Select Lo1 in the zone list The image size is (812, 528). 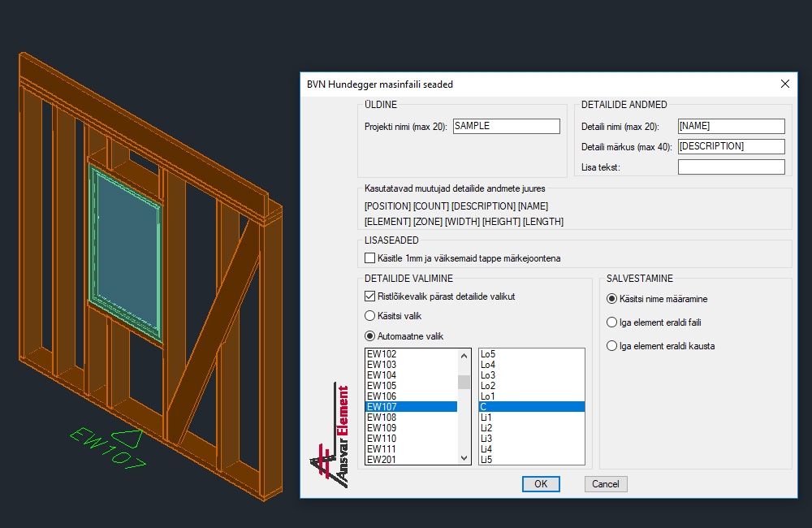[532, 396]
